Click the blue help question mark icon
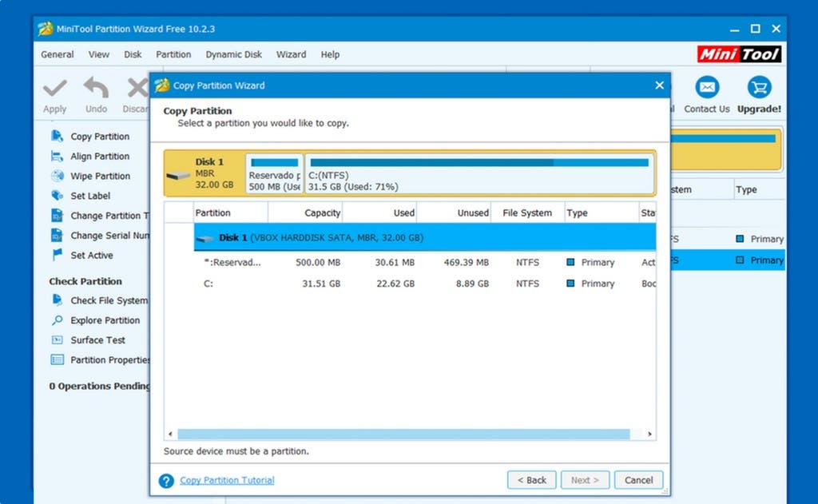The height and width of the screenshot is (504, 818). pyautogui.click(x=166, y=481)
